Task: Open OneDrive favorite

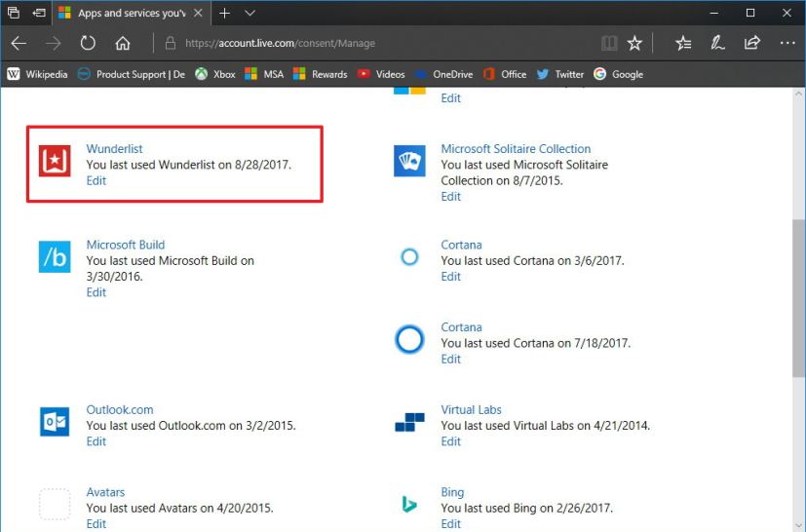Action: (443, 74)
